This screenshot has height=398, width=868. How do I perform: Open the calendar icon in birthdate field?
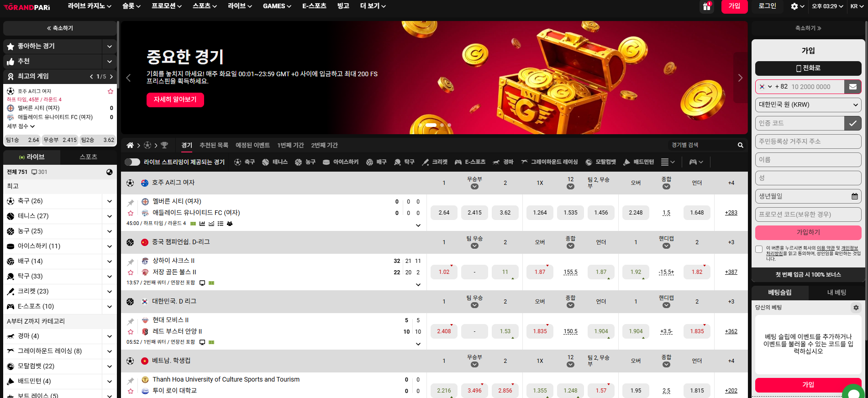(x=854, y=196)
